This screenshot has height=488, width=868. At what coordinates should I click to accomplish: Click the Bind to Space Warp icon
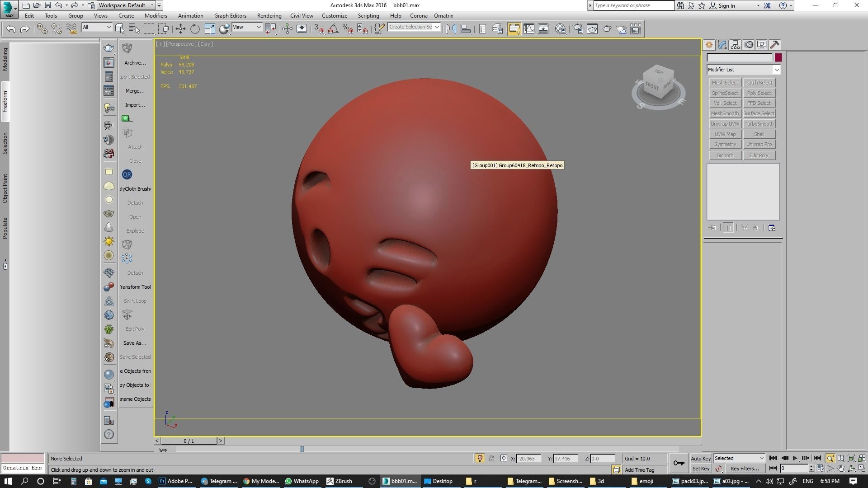tap(71, 29)
